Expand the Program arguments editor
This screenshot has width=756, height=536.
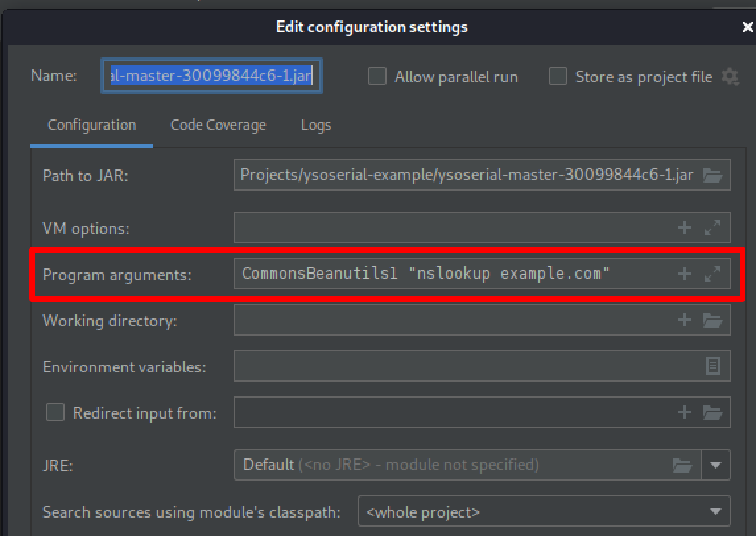click(713, 274)
